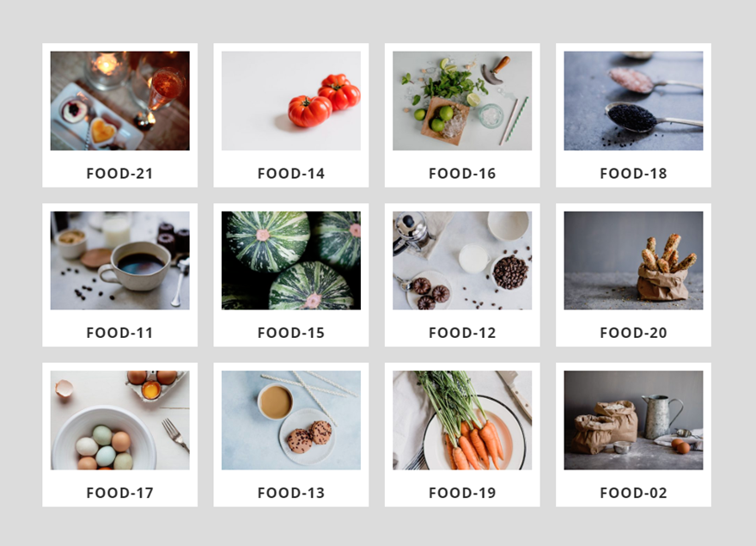Image resolution: width=756 pixels, height=546 pixels.
Task: Select the breadsticks in paper bag photo
Action: coord(633,261)
